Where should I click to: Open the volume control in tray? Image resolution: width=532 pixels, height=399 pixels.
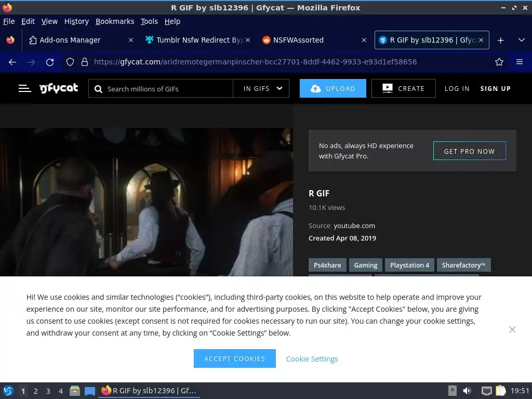[x=467, y=391]
